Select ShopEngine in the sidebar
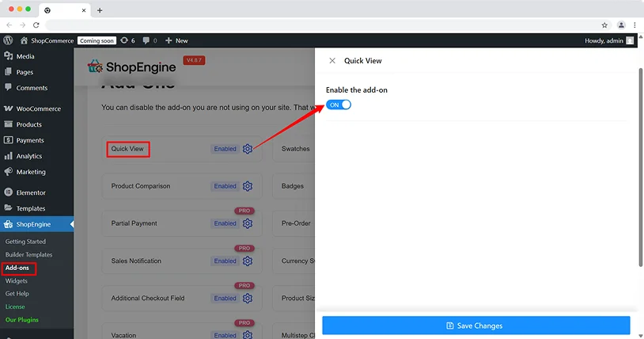 37,224
